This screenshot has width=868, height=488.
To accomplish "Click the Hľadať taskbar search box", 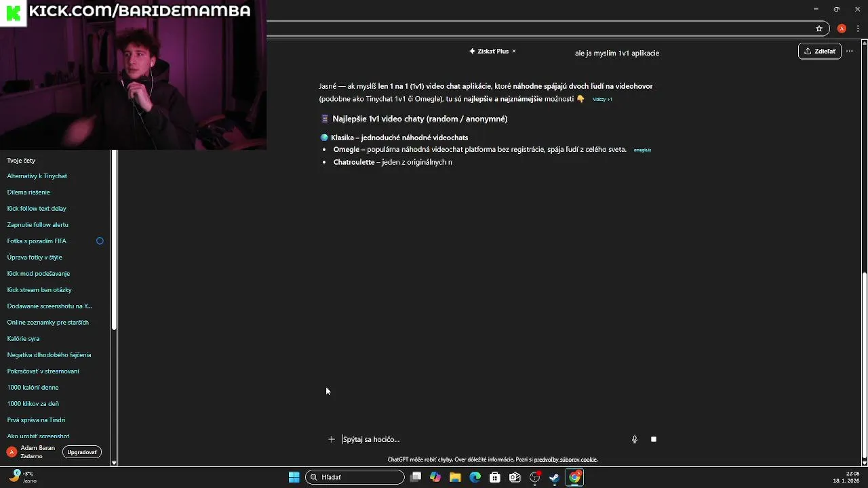I will pos(355,477).
